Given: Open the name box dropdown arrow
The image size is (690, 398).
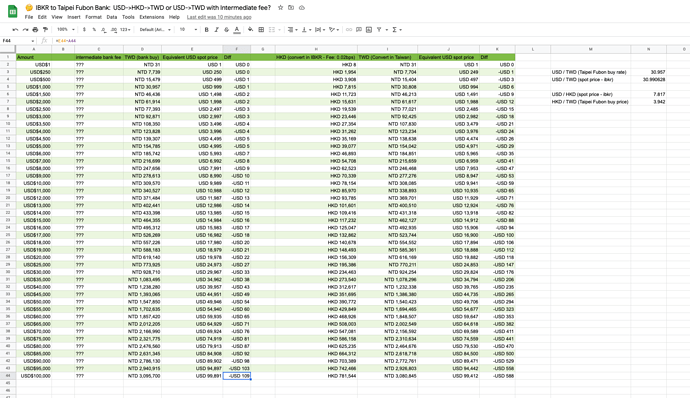Looking at the screenshot, I should (x=33, y=41).
